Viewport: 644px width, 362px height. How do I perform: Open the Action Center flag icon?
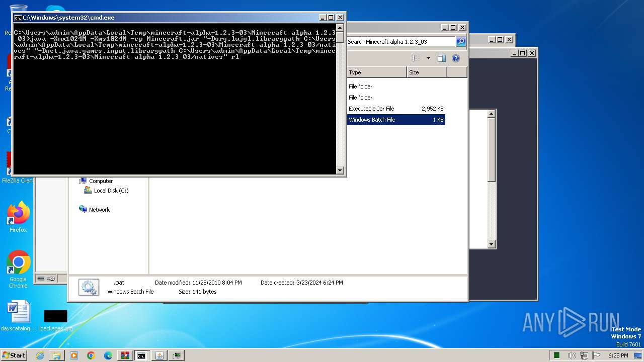coord(596,355)
